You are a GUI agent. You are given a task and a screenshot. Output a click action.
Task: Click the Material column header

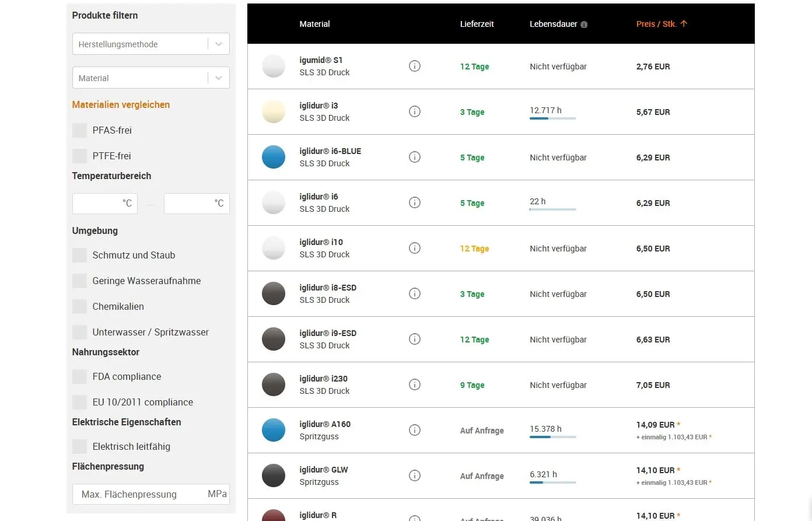pos(314,24)
